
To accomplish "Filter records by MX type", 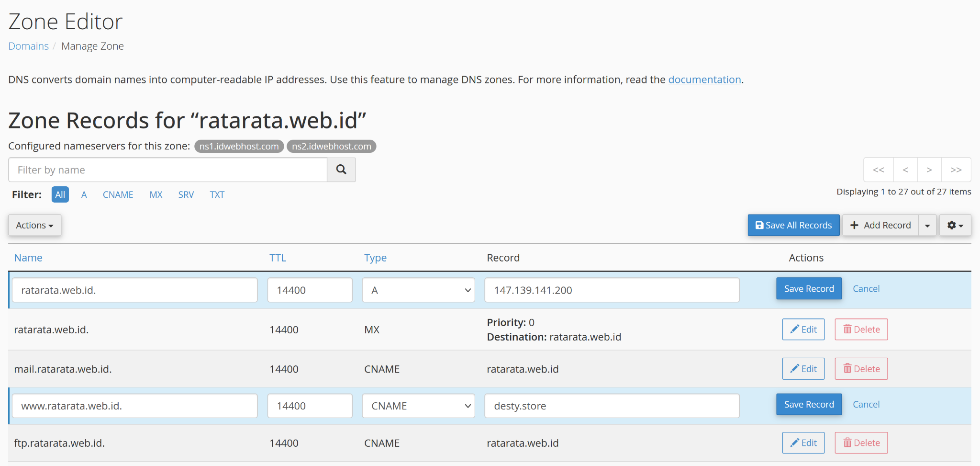I will (156, 194).
